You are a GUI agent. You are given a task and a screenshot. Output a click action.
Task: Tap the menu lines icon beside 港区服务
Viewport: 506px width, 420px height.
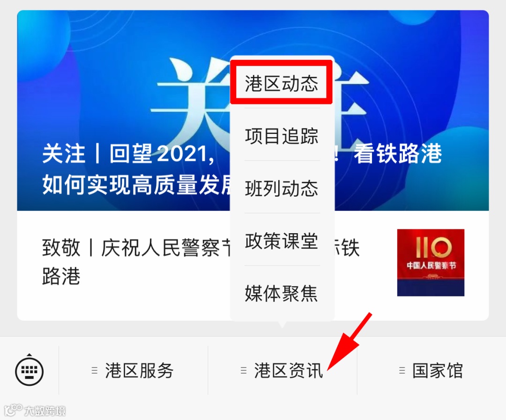pyautogui.click(x=95, y=370)
